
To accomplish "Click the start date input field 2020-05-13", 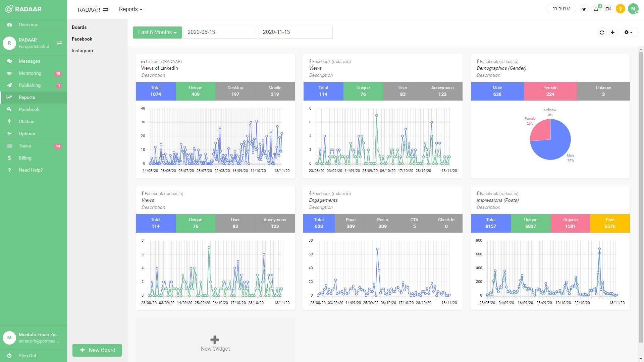I will tap(220, 32).
